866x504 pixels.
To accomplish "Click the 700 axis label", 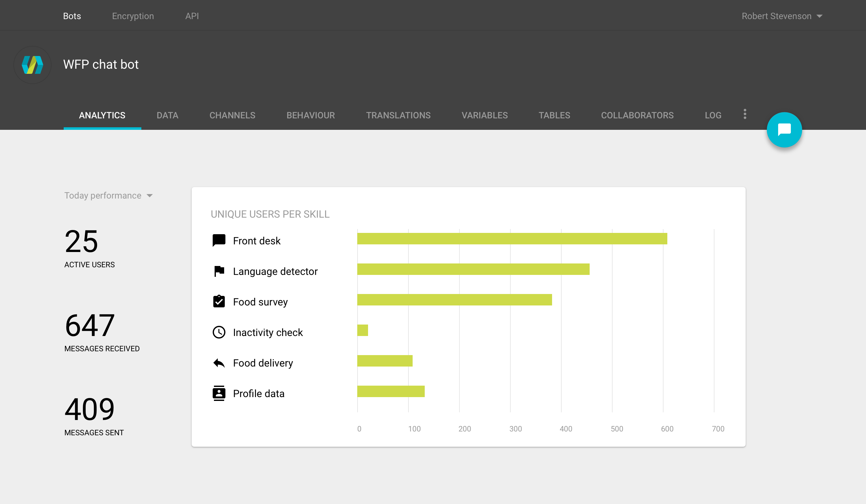I will coord(718,429).
